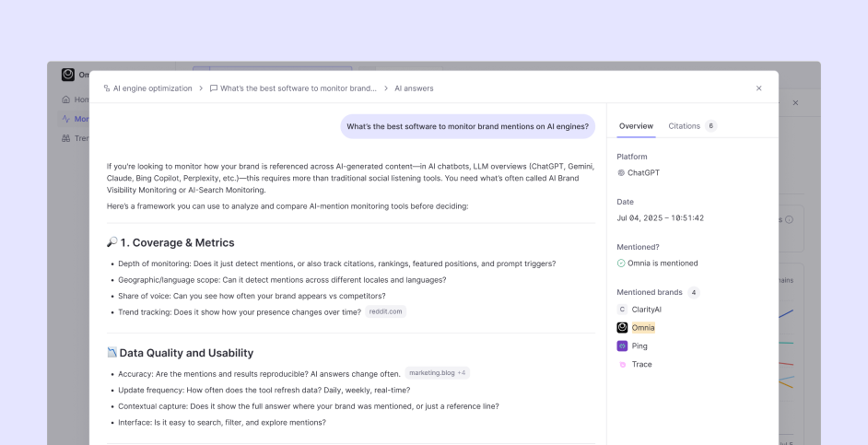
Task: Click the AI answers breadcrumb
Action: [414, 88]
